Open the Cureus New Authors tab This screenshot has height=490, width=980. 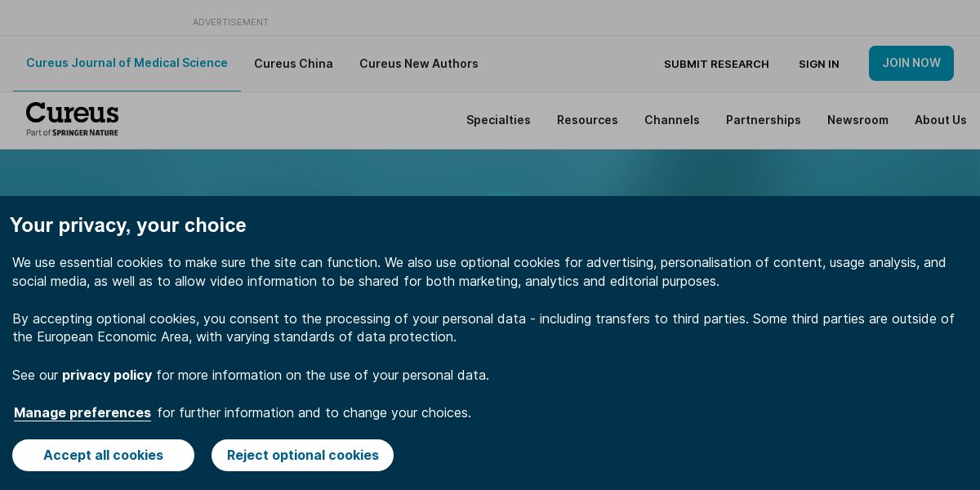tap(419, 64)
